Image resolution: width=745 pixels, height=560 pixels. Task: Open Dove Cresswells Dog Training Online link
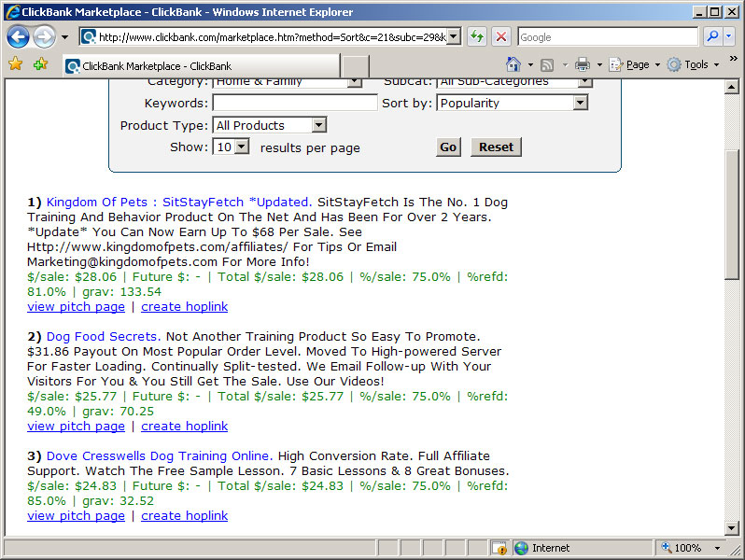[x=160, y=456]
